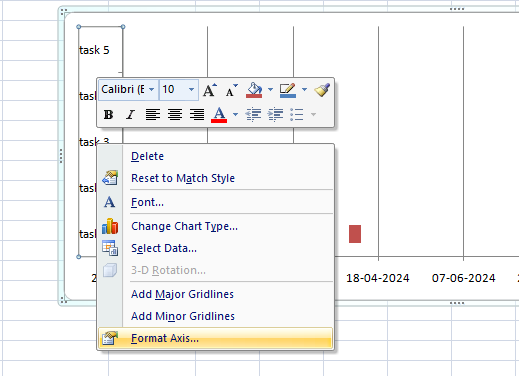Click the 18-04-2024 date axis label
Viewport: 519px width, 376px height.
pos(378,278)
